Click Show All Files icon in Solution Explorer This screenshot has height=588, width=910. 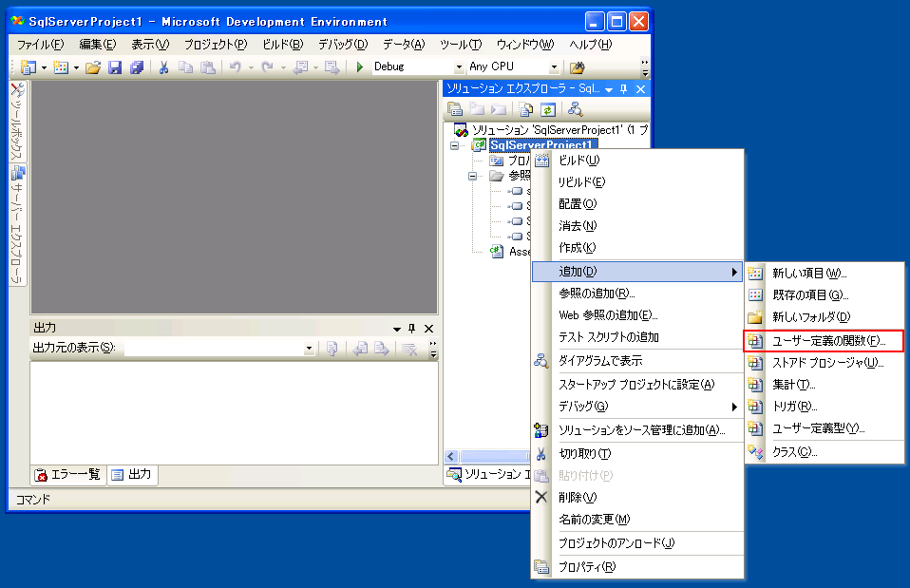[x=526, y=109]
